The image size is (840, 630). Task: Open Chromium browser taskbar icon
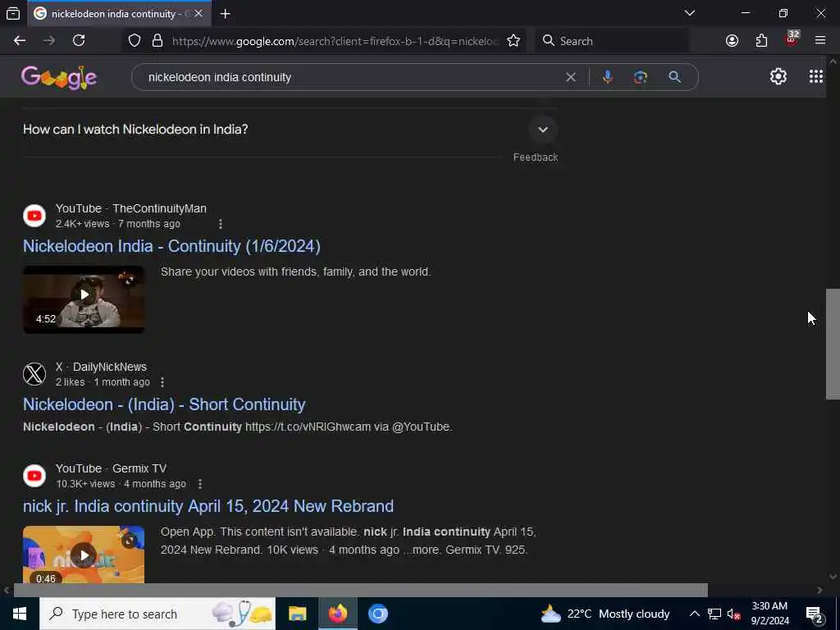click(x=377, y=614)
